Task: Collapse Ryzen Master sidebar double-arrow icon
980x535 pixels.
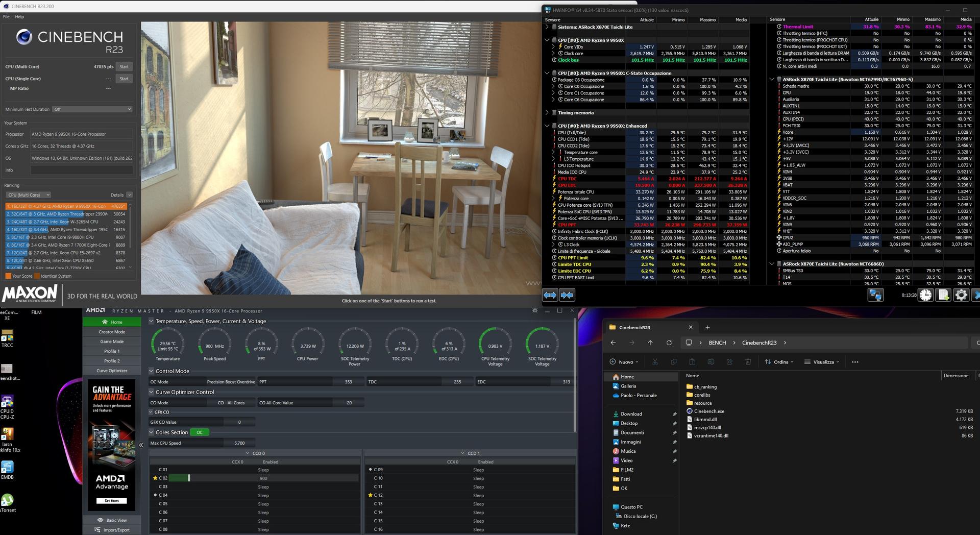Action: click(141, 445)
